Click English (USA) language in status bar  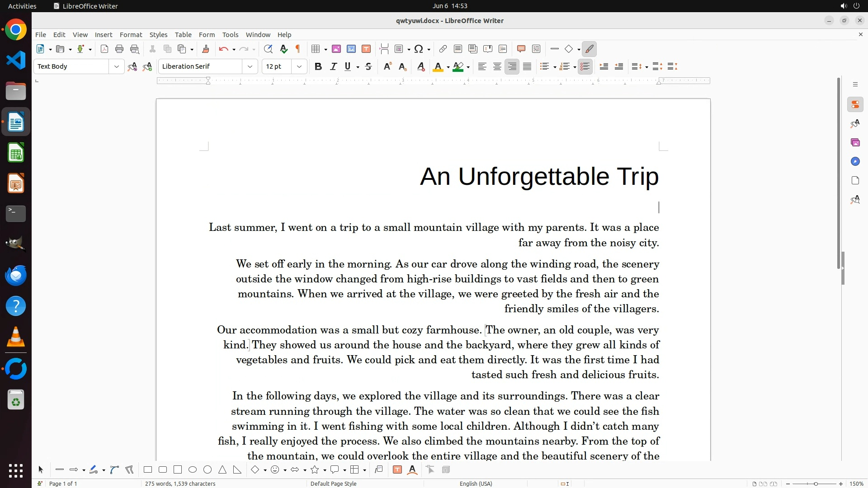476,483
